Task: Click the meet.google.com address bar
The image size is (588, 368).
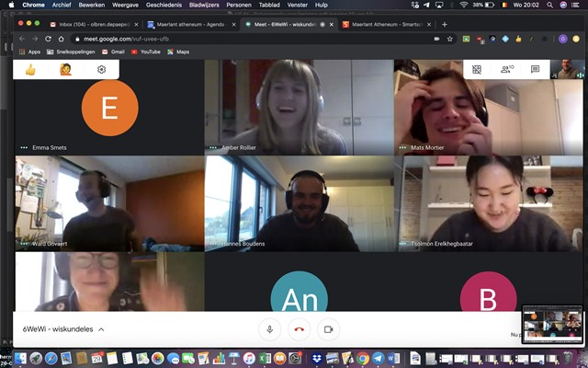Action: coord(230,39)
